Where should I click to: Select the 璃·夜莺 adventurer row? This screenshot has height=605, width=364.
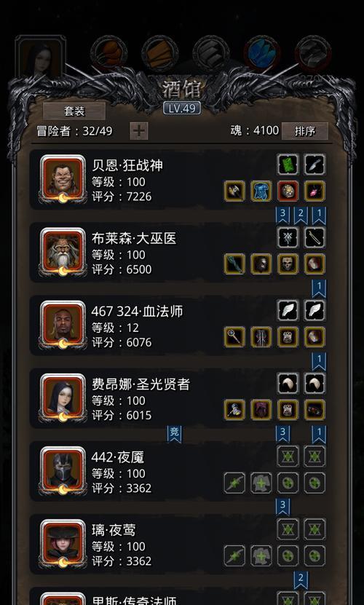coord(181,544)
